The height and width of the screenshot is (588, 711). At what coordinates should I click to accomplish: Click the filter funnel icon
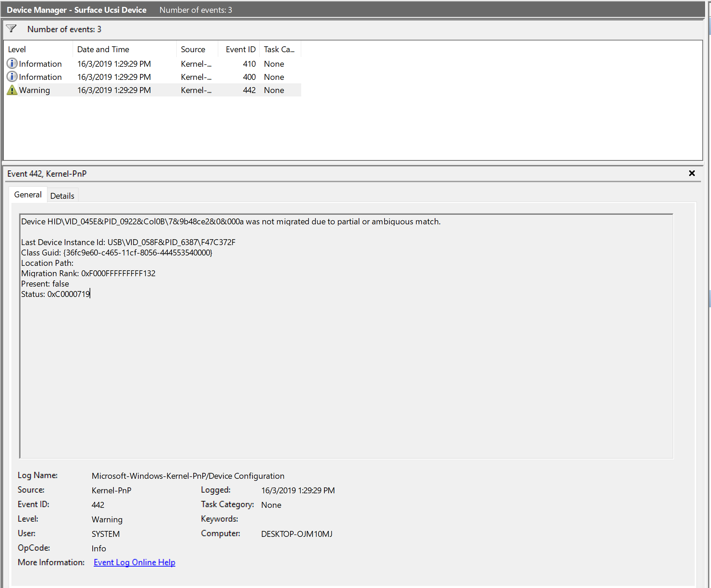click(x=11, y=29)
